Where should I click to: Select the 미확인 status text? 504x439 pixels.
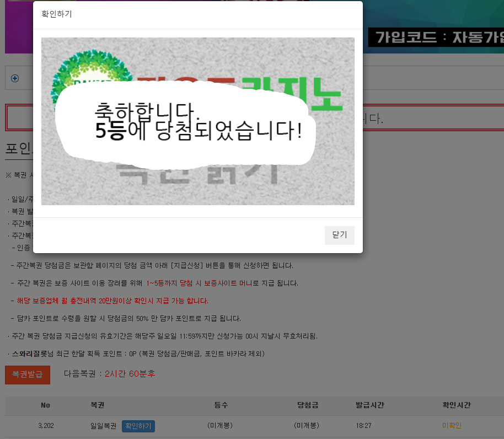pyautogui.click(x=452, y=426)
